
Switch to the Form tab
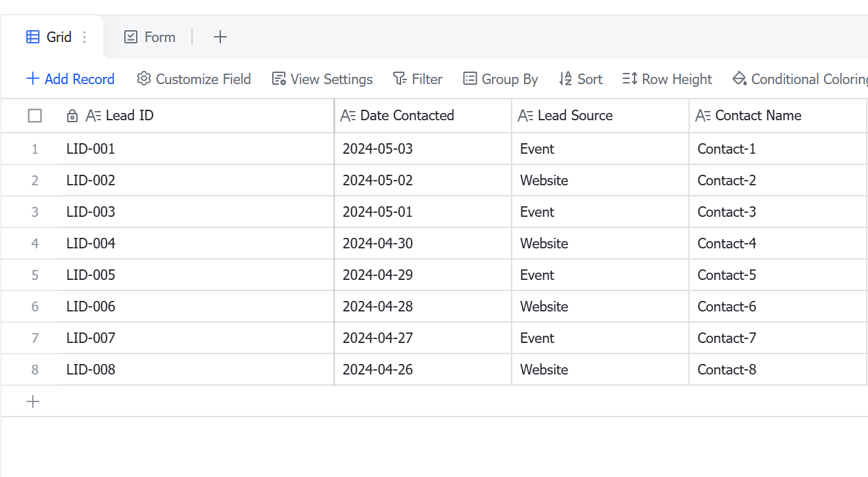pos(150,37)
